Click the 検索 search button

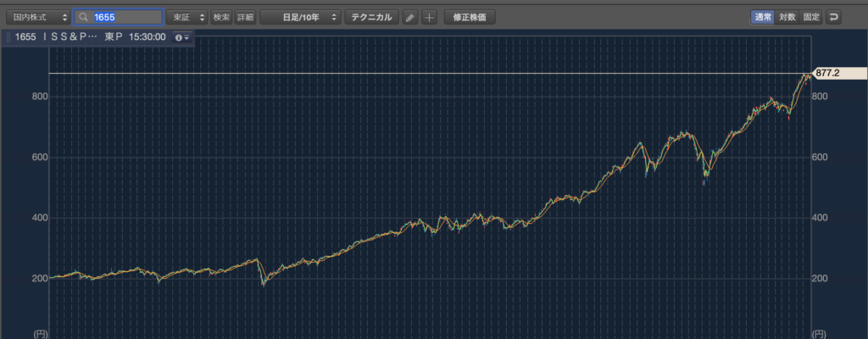[221, 17]
